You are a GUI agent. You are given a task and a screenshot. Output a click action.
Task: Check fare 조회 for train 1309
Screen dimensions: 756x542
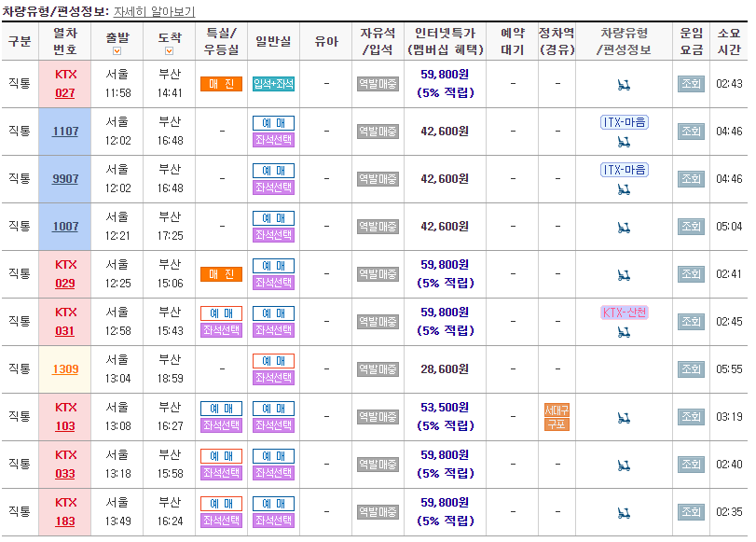(x=691, y=369)
